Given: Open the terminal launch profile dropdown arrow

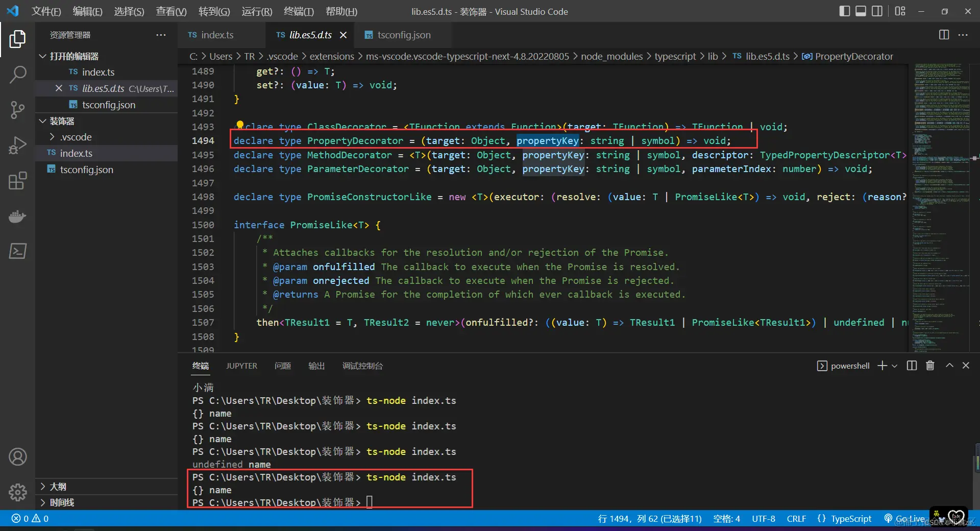Looking at the screenshot, I should click(x=894, y=366).
